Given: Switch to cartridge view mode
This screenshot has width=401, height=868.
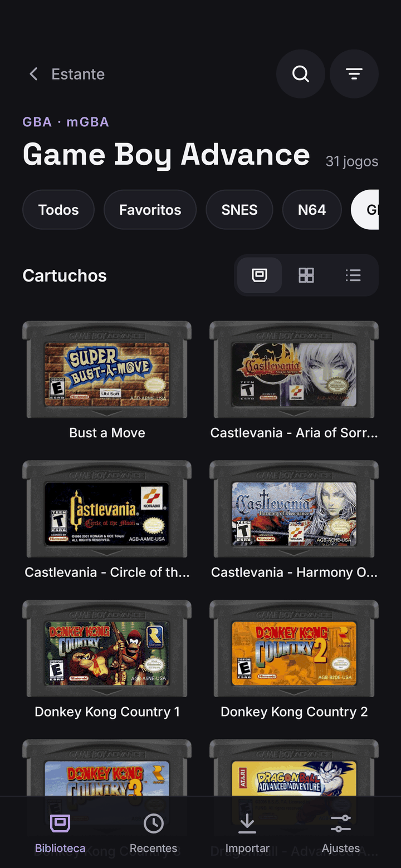Looking at the screenshot, I should (260, 275).
